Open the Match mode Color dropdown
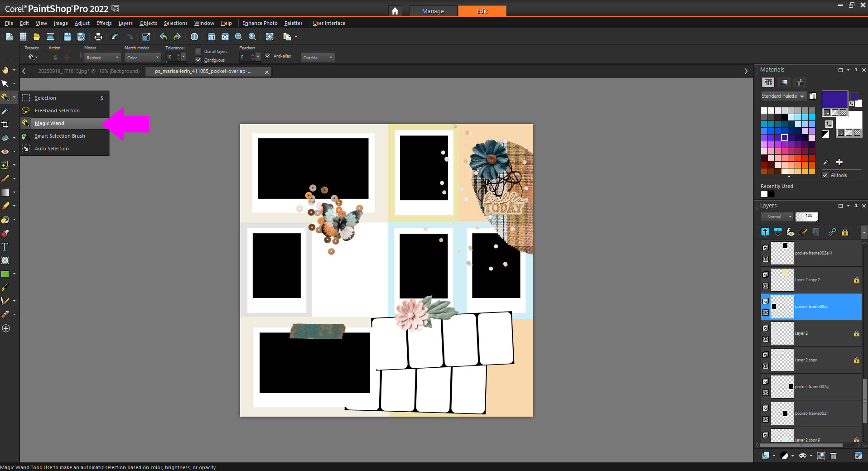Viewport: 868px width, 471px height. 143,58
